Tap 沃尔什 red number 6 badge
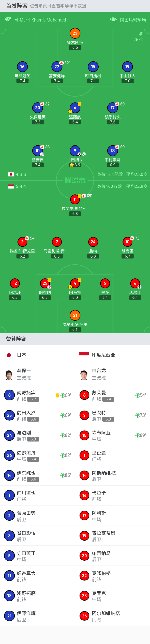 [135, 283]
